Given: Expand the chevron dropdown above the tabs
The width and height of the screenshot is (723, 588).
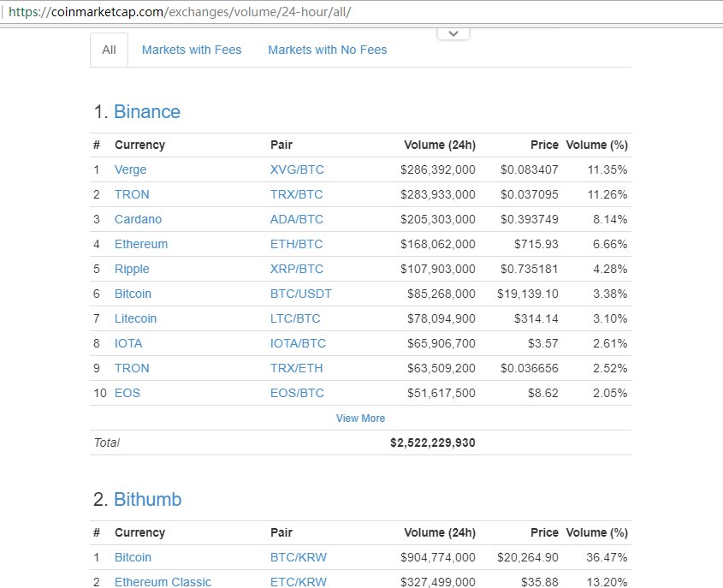Looking at the screenshot, I should 453,33.
